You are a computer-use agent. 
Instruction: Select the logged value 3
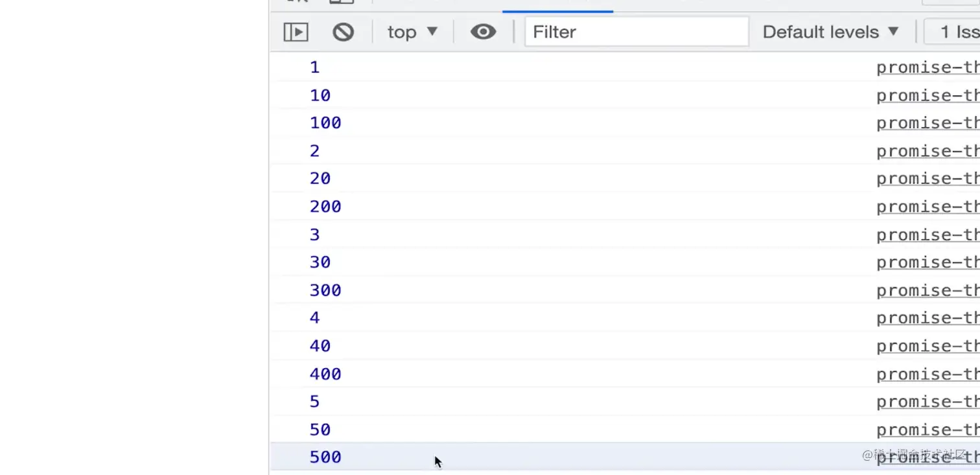315,235
